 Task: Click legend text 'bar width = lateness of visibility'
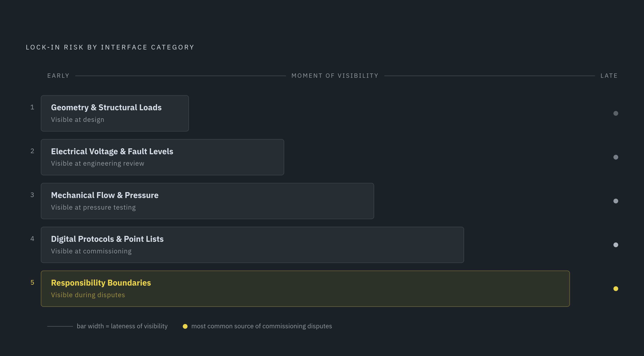tap(122, 326)
